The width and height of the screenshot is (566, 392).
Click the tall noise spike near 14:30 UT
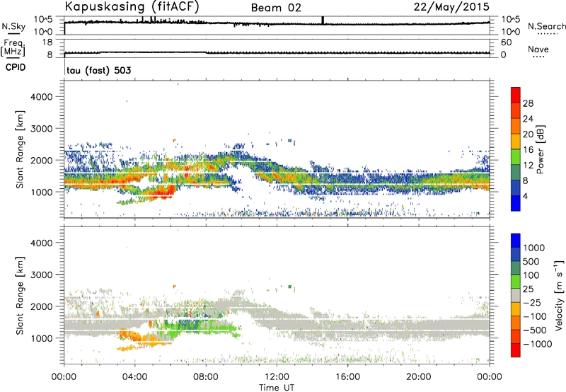tap(323, 21)
